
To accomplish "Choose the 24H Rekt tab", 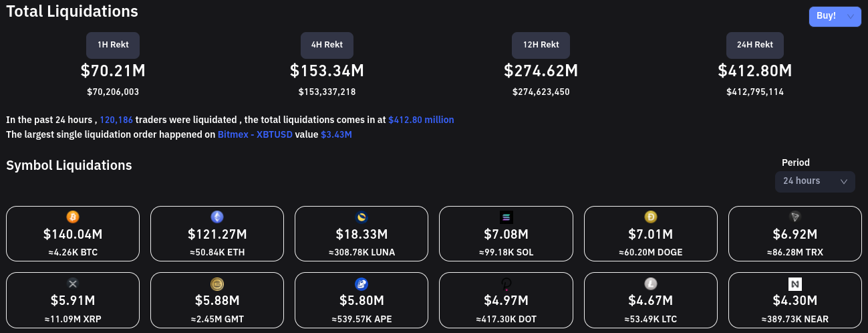I will click(754, 45).
